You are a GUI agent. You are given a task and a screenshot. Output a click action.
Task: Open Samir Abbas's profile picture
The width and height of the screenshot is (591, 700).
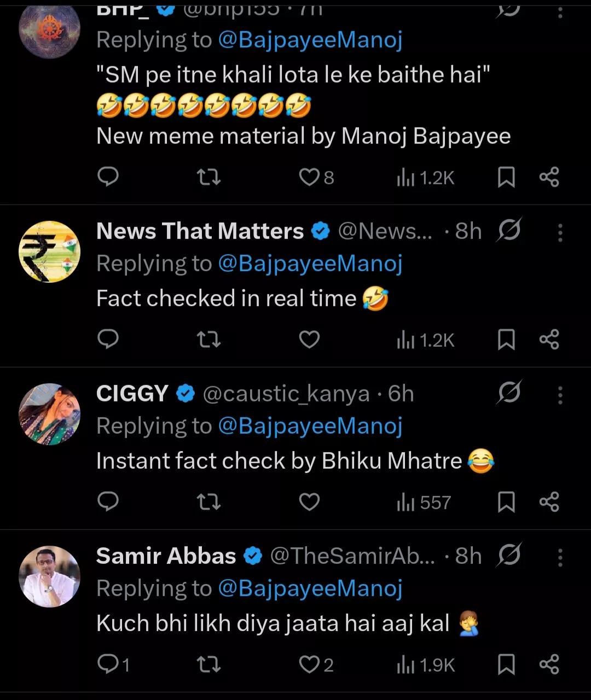click(50, 576)
